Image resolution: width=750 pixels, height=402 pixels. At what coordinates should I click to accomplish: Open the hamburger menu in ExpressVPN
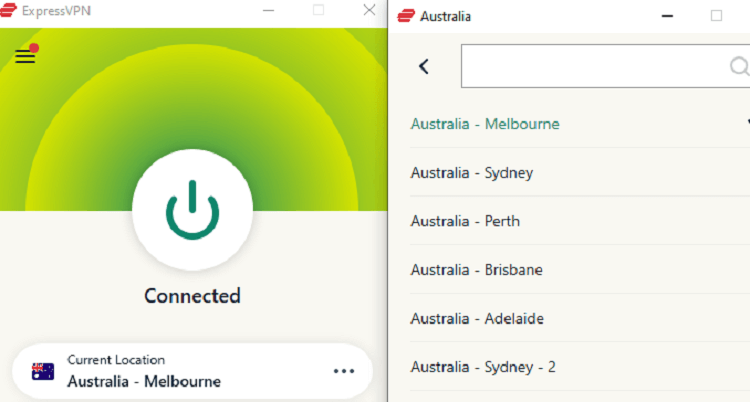25,56
